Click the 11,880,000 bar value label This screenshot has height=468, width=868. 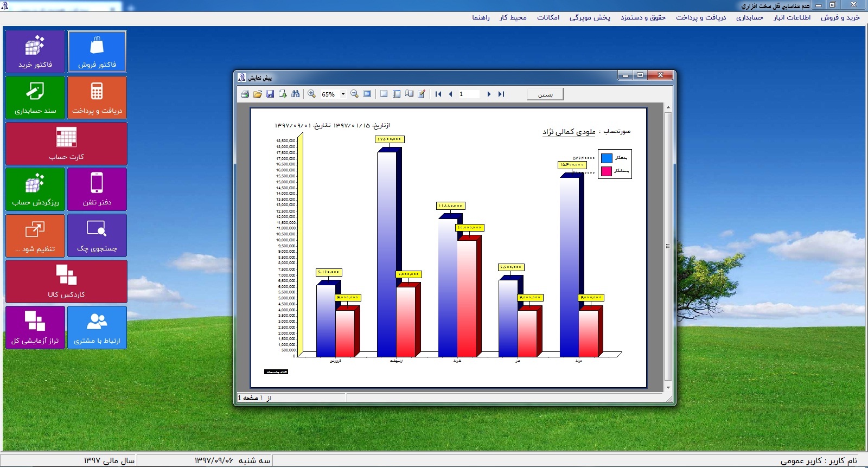coord(451,206)
